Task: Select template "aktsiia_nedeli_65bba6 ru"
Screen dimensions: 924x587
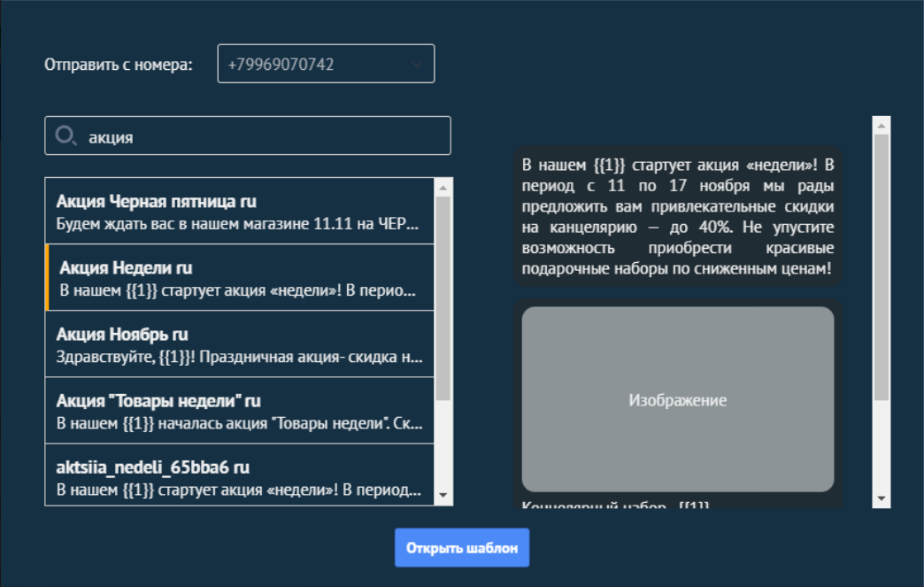Action: tap(239, 476)
